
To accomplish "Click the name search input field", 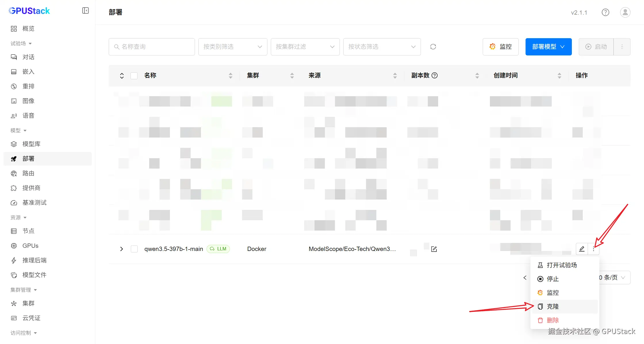I will click(155, 47).
